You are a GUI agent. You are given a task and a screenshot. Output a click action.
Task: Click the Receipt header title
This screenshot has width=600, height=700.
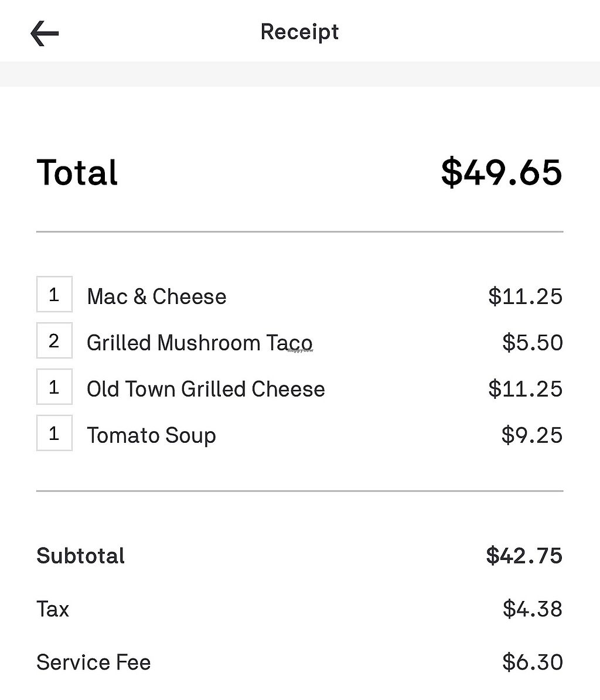pyautogui.click(x=299, y=32)
